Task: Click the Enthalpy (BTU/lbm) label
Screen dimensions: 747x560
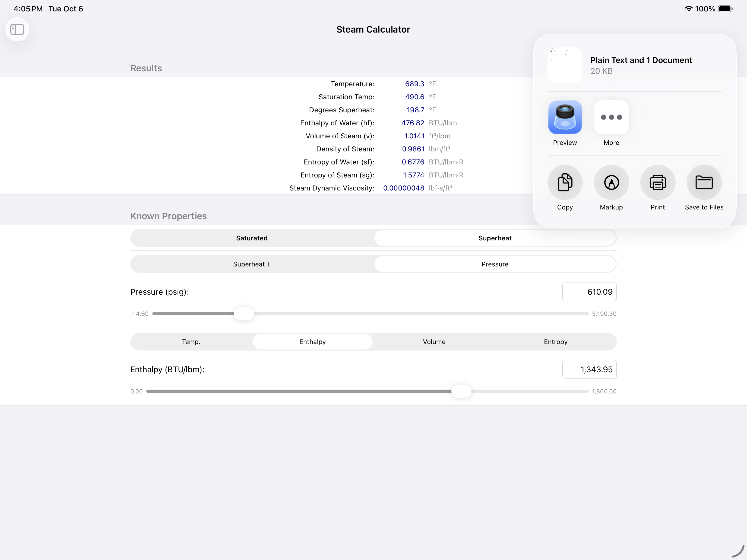Action: (167, 369)
